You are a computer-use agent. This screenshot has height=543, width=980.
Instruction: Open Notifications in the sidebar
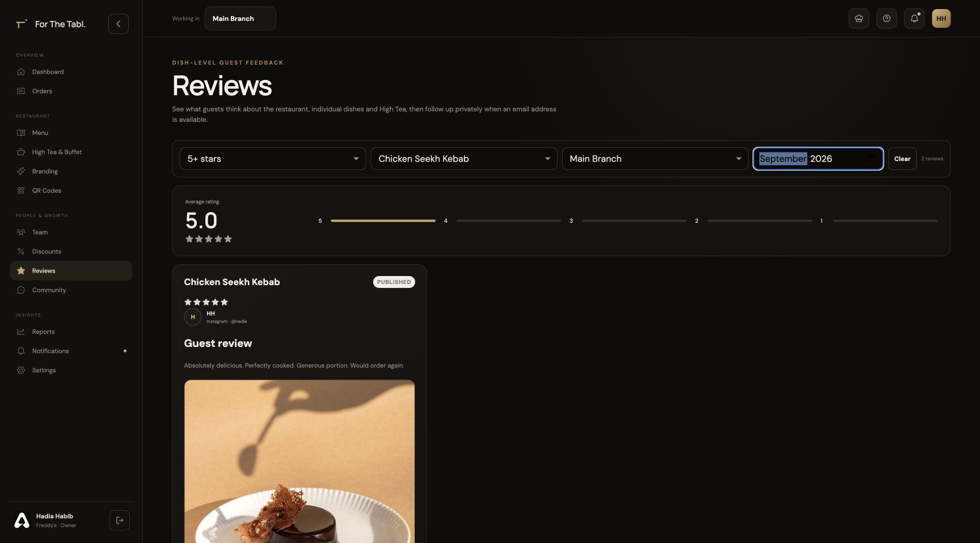(71, 351)
